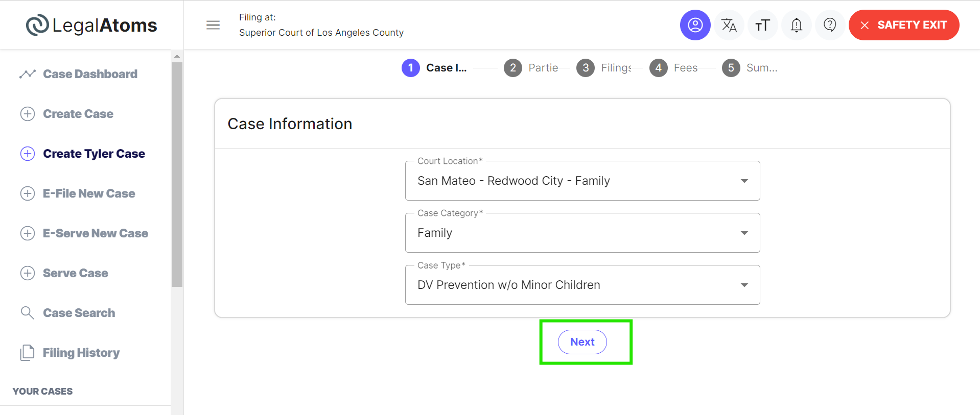Click the Create Case plus icon
Screen dimensions: 980x415
coord(28,114)
